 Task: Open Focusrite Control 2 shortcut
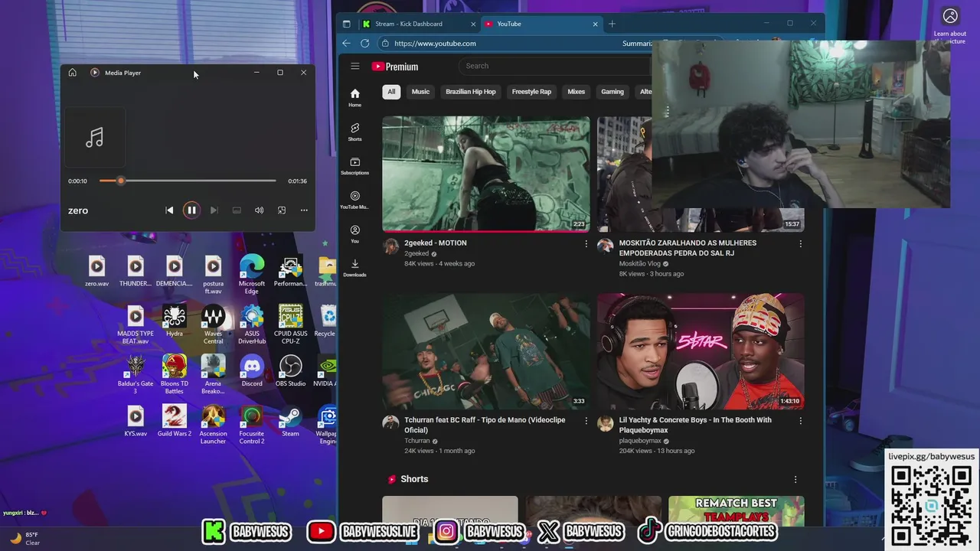252,425
